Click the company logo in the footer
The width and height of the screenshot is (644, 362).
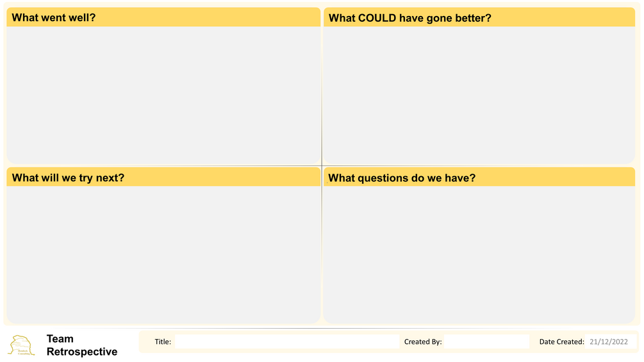pos(22,345)
